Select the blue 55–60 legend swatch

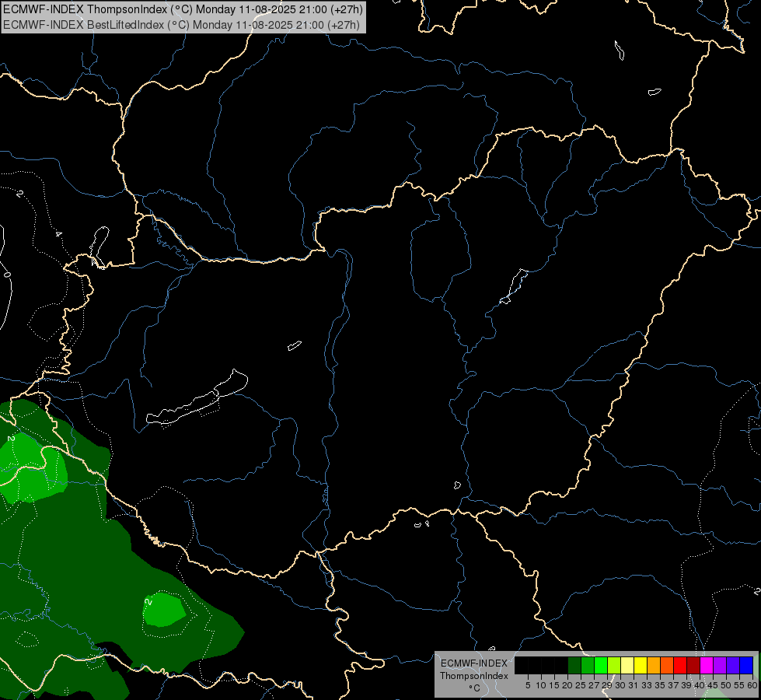pos(746,665)
